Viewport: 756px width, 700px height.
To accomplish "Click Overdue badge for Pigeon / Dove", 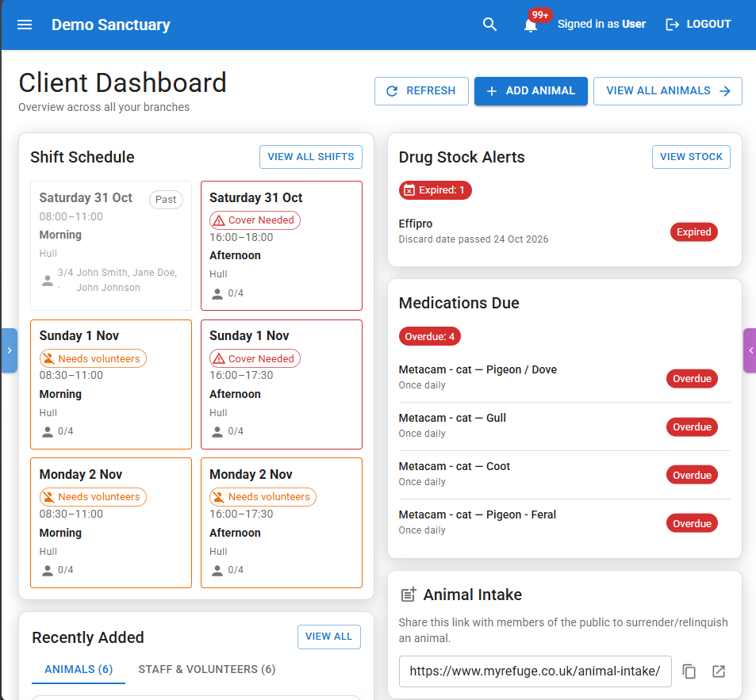I will point(692,379).
